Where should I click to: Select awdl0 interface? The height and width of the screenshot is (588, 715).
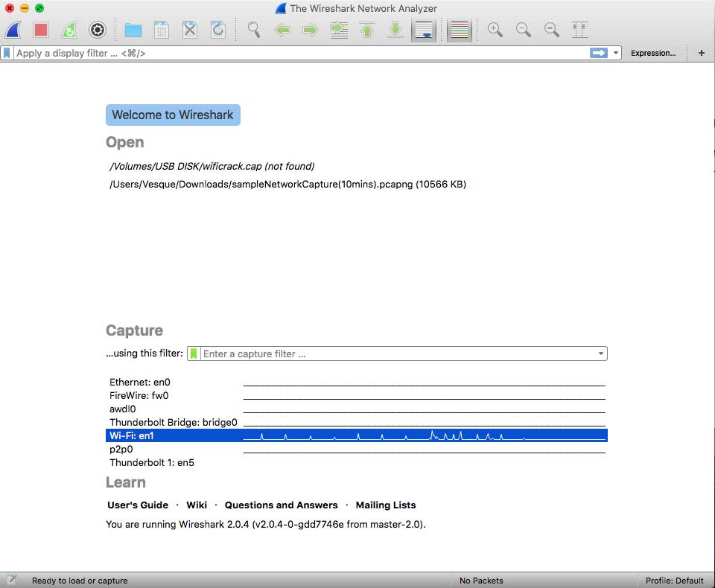click(357, 409)
